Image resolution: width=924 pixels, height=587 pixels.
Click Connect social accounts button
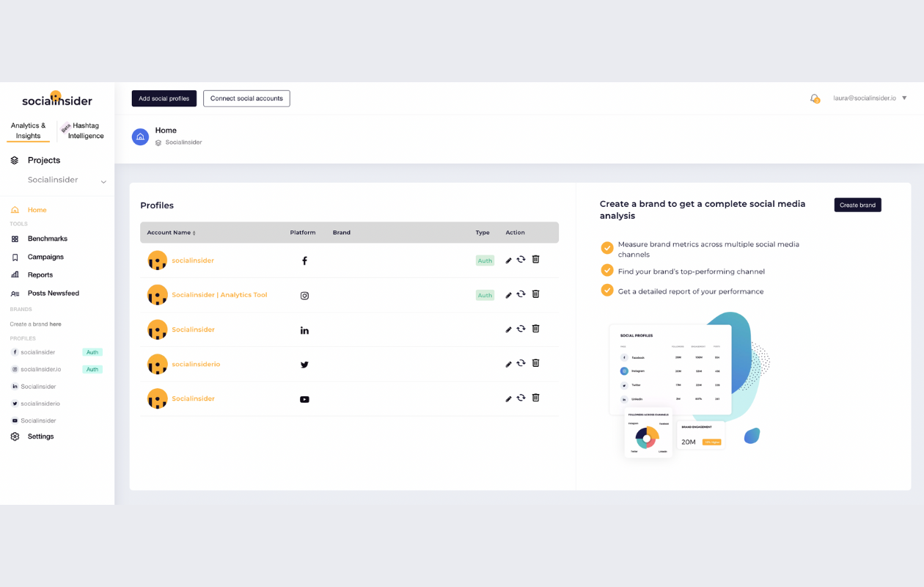pos(246,98)
